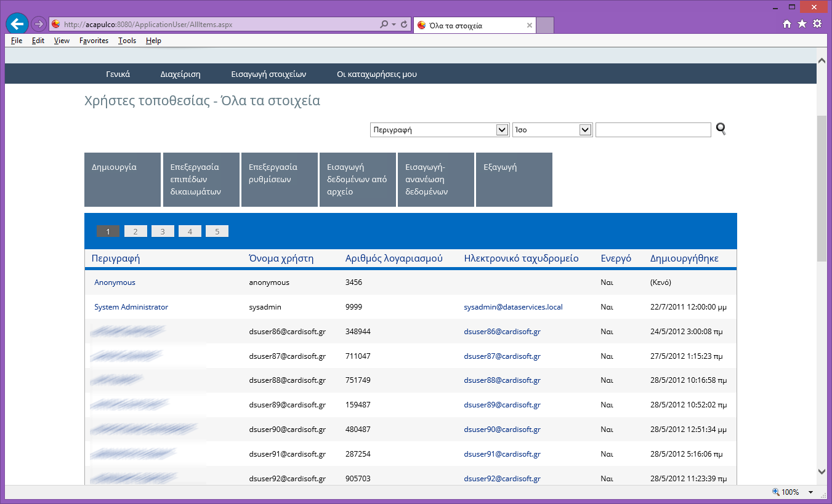Click the magnifier search icon beside filter field
The width and height of the screenshot is (832, 504).
coord(721,129)
